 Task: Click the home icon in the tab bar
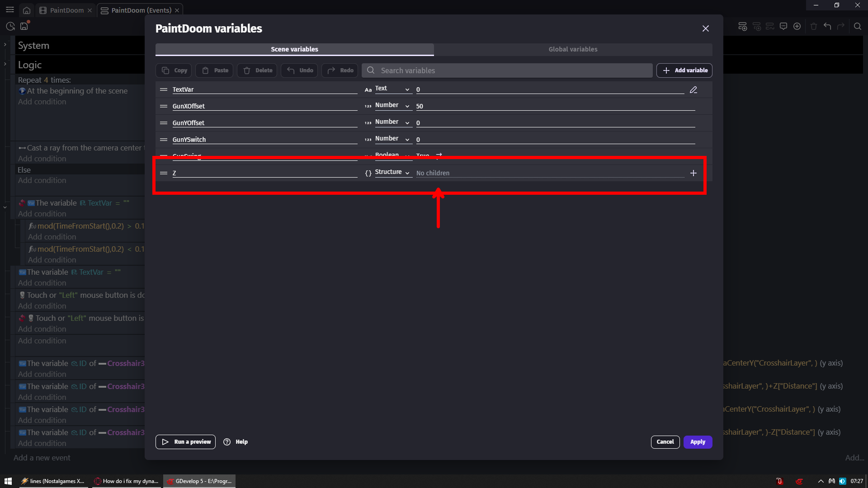pos(27,10)
